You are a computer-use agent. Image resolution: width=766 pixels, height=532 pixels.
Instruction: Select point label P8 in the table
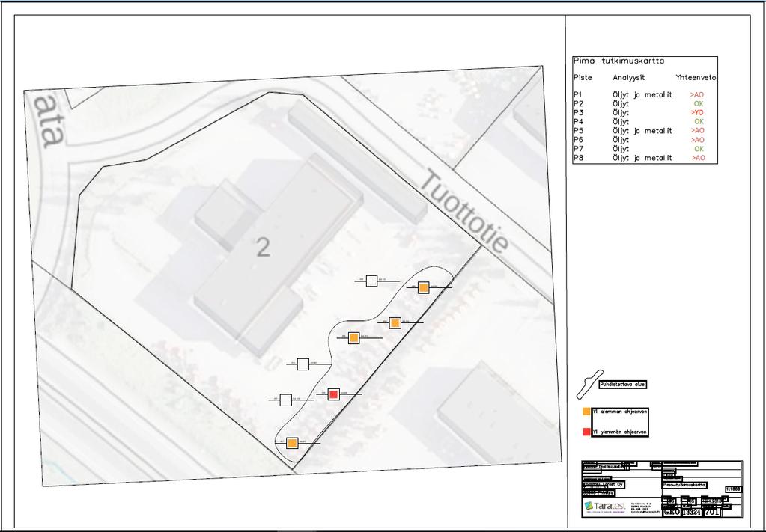point(578,158)
